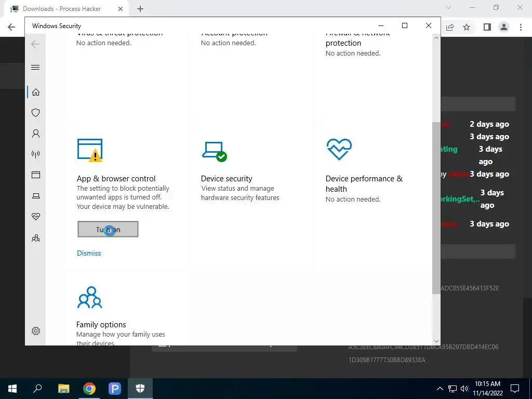Open Device performance & health heart icon
The image size is (532, 399).
339,149
